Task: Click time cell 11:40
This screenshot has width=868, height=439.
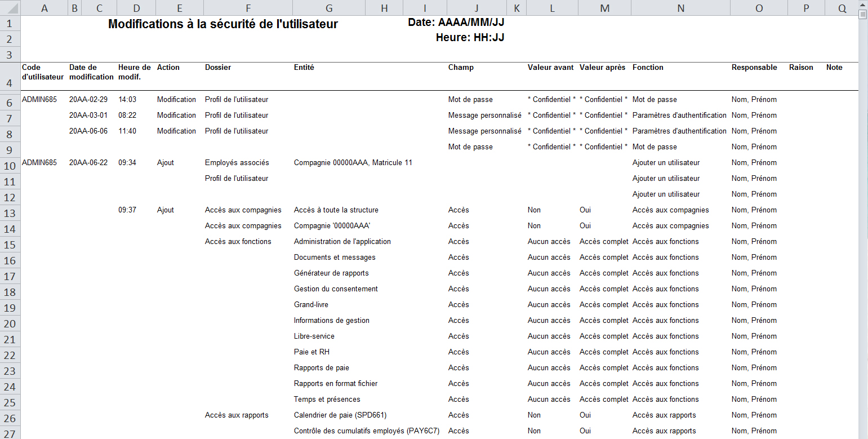Action: point(127,131)
